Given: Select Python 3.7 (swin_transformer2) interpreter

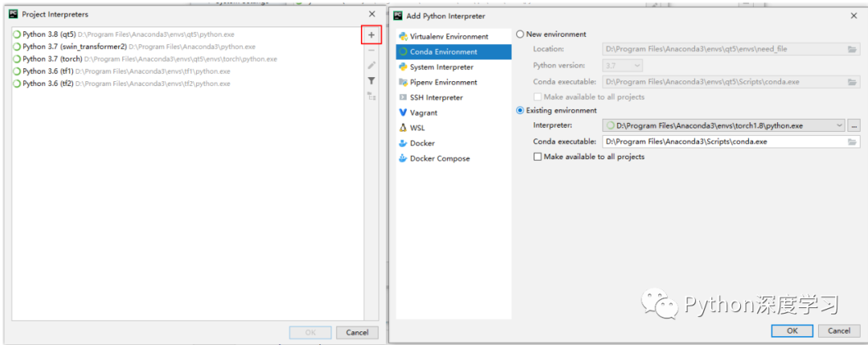Looking at the screenshot, I should [187, 47].
